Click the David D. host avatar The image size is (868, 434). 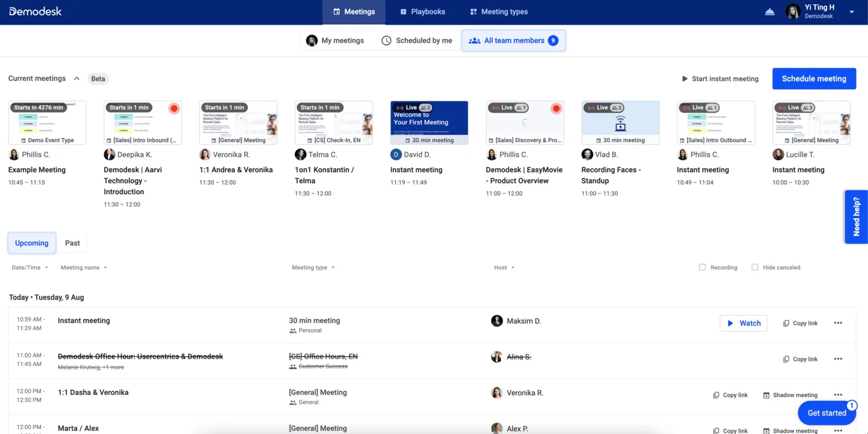(x=396, y=155)
